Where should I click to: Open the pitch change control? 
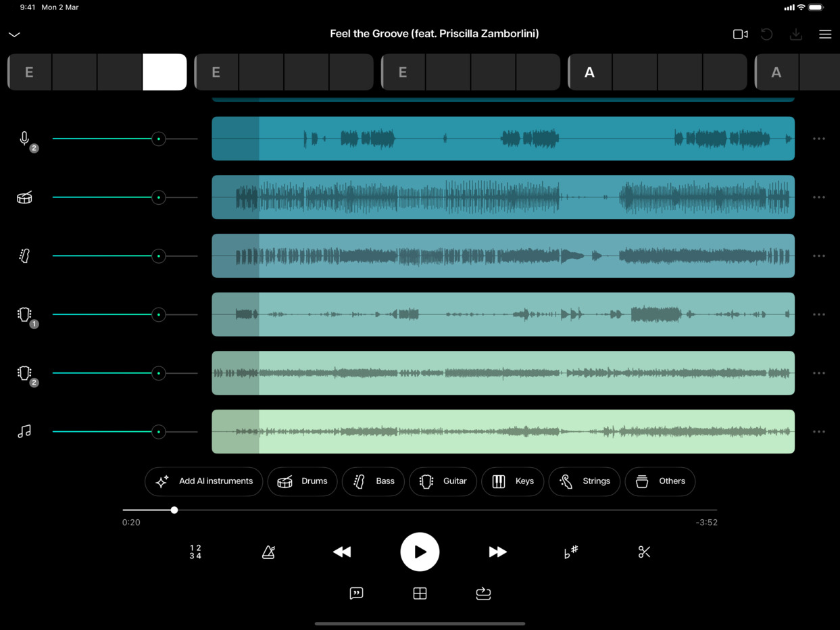(570, 552)
